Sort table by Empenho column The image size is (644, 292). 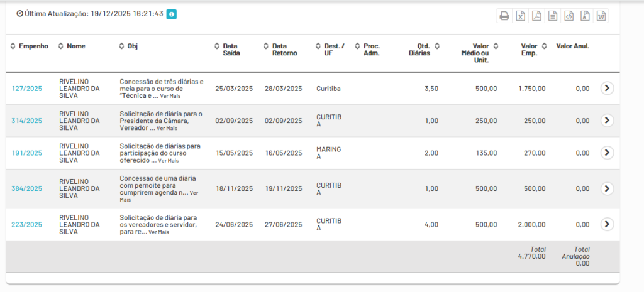tap(30, 46)
